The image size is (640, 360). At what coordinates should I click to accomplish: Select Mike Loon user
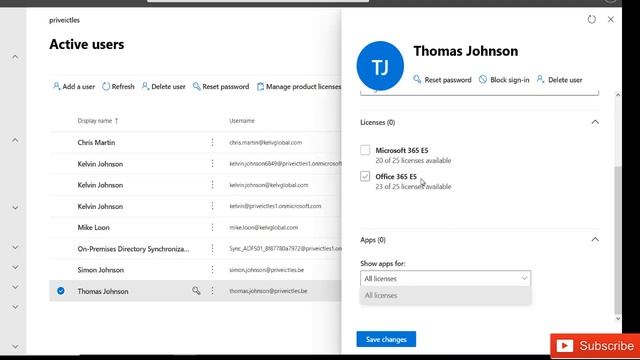pos(93,227)
